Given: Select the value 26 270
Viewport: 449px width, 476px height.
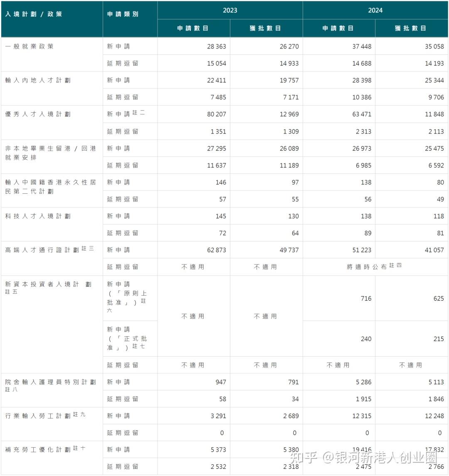Looking at the screenshot, I should (289, 47).
